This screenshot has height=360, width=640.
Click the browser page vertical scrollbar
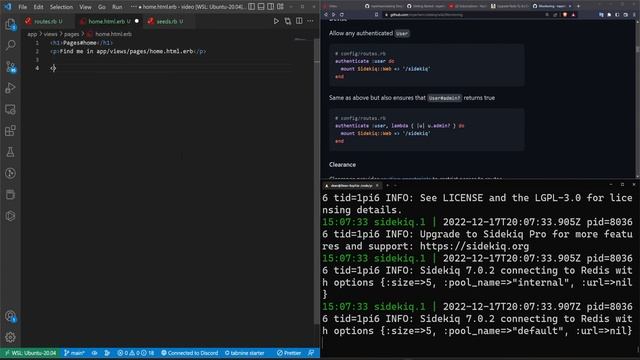638,98
